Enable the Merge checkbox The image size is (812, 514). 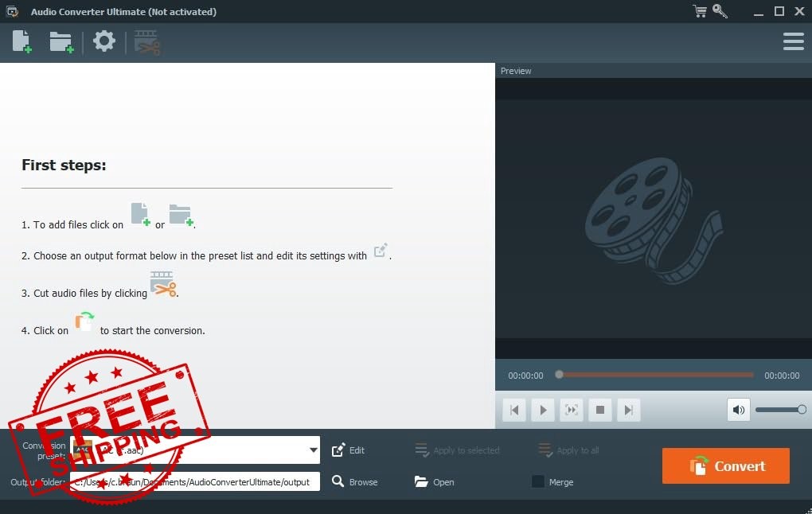point(538,482)
